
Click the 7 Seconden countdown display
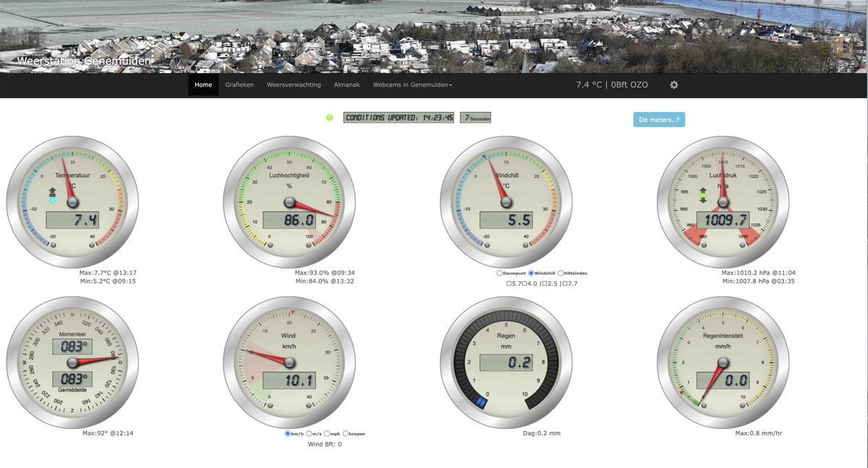point(475,117)
